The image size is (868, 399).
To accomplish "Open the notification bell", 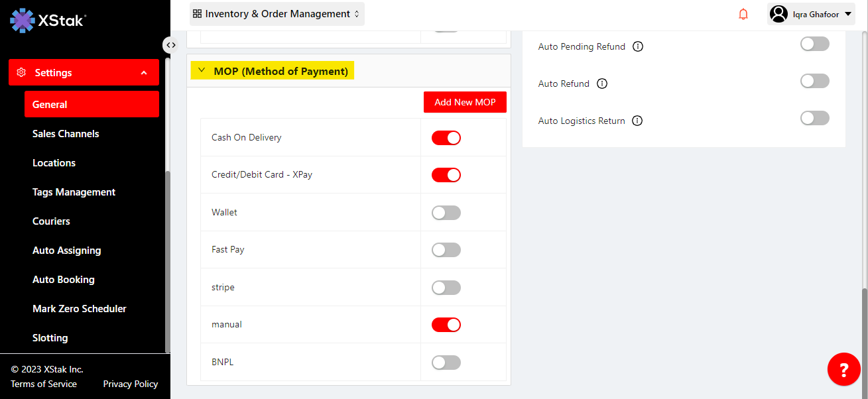I will 743,14.
